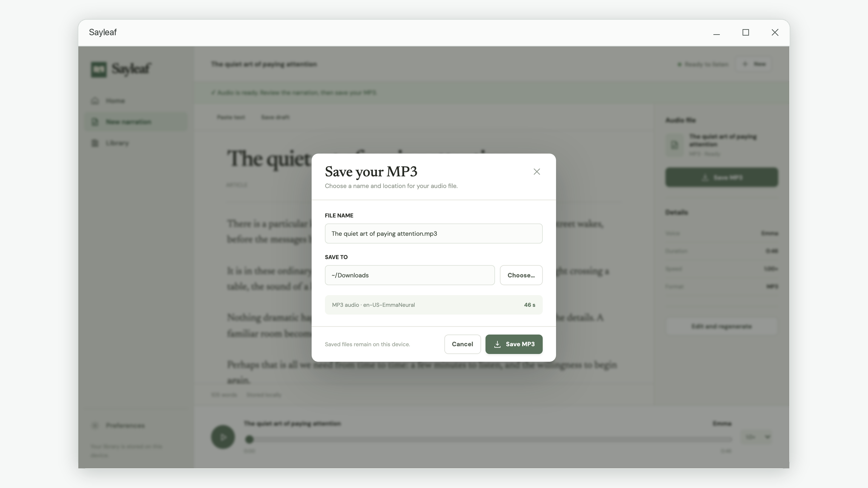Open Preferences gear in the sidebar
868x488 pixels.
click(95, 426)
